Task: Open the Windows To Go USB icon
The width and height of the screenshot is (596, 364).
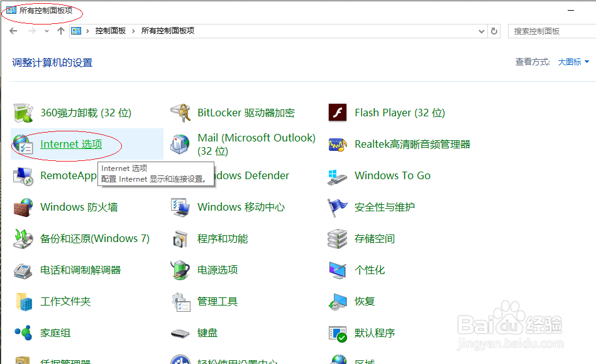Action: pos(338,177)
